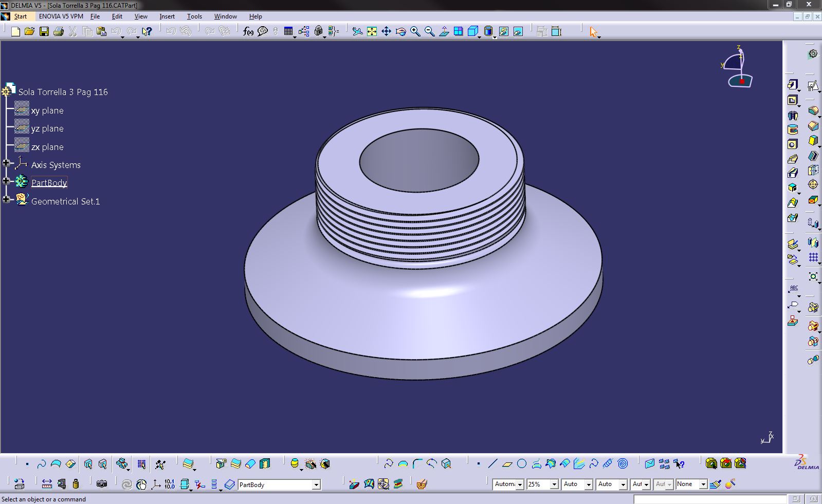The image size is (822, 504).
Task: Open the PartBody combo box dropdown
Action: (316, 484)
